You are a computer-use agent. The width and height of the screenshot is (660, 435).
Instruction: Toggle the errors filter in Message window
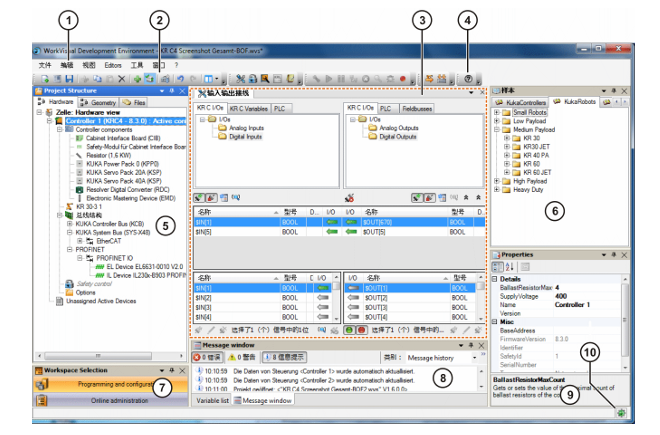209,356
